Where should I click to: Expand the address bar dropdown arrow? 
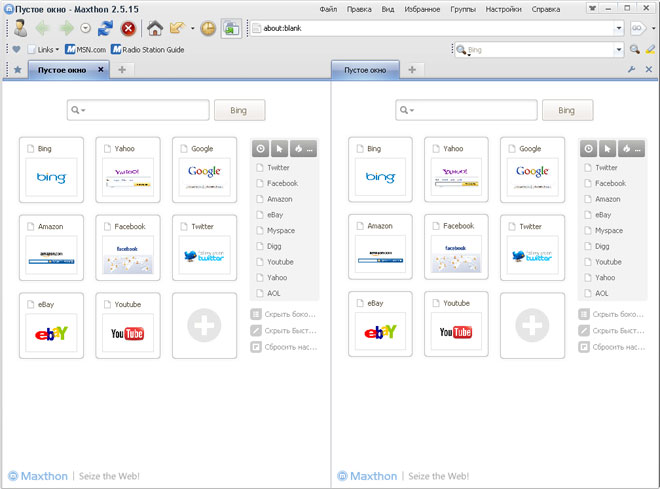(619, 28)
